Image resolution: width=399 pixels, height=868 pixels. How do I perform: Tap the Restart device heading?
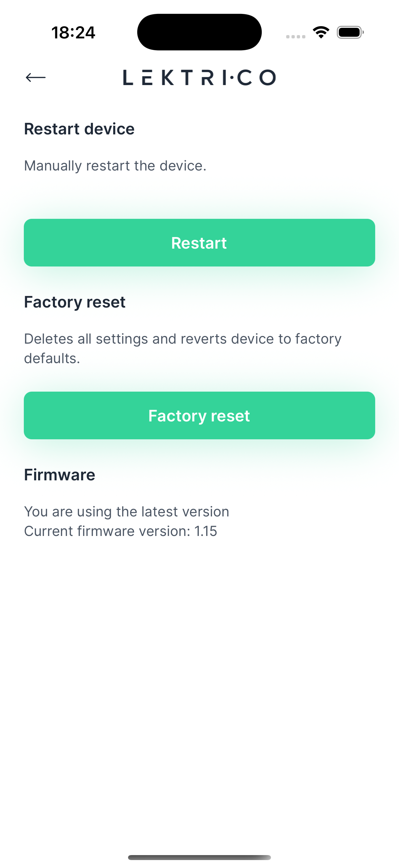79,129
